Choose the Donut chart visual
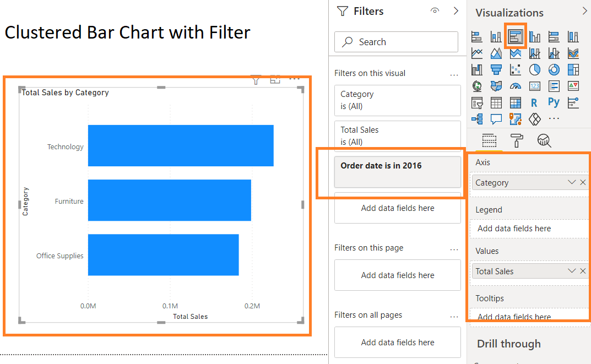Viewport: 591px width, 364px height. pos(554,69)
